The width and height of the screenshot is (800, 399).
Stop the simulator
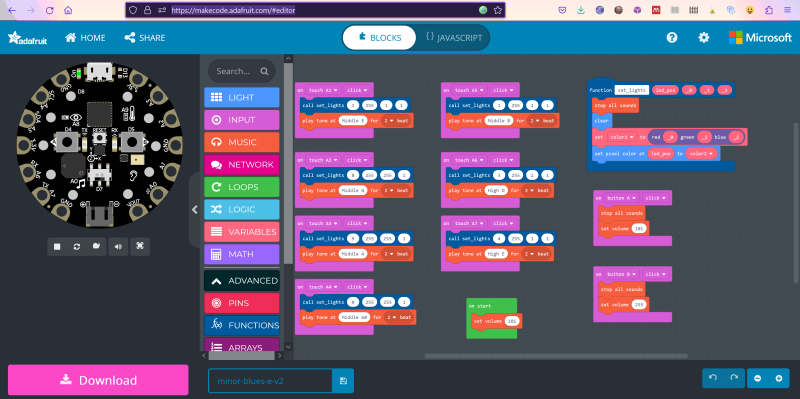point(57,246)
